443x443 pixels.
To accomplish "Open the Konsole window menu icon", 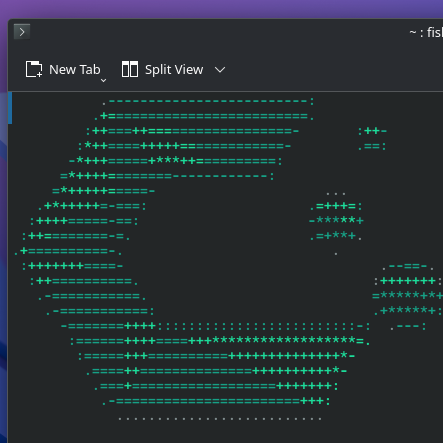I will click(x=22, y=32).
